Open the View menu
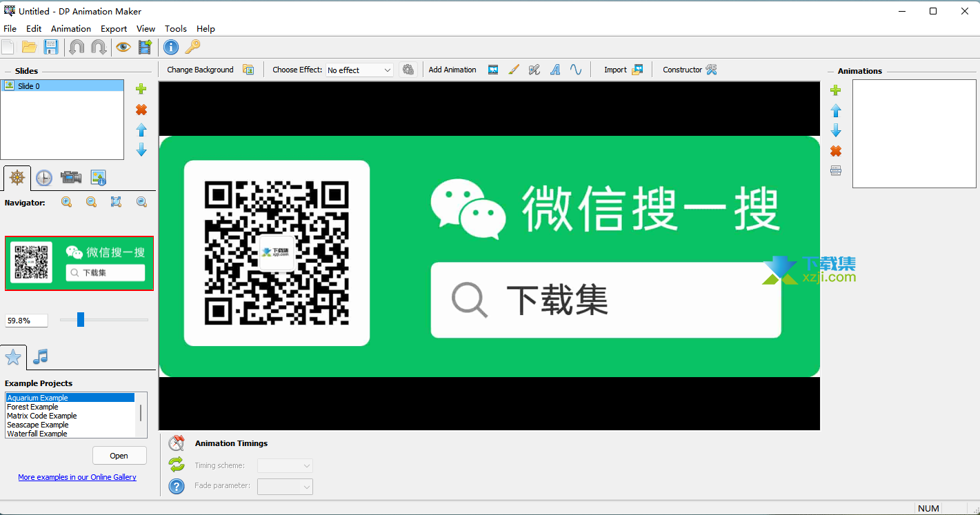 (146, 29)
